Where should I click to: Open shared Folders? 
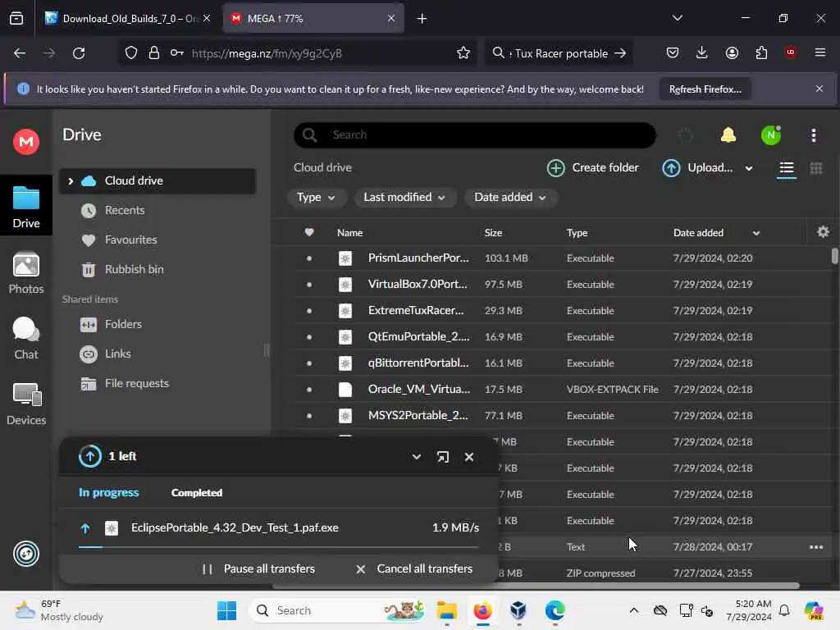tap(123, 324)
